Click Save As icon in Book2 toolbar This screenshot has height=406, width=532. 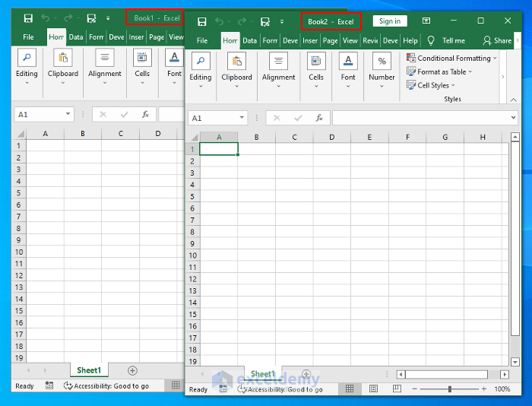tap(265, 22)
